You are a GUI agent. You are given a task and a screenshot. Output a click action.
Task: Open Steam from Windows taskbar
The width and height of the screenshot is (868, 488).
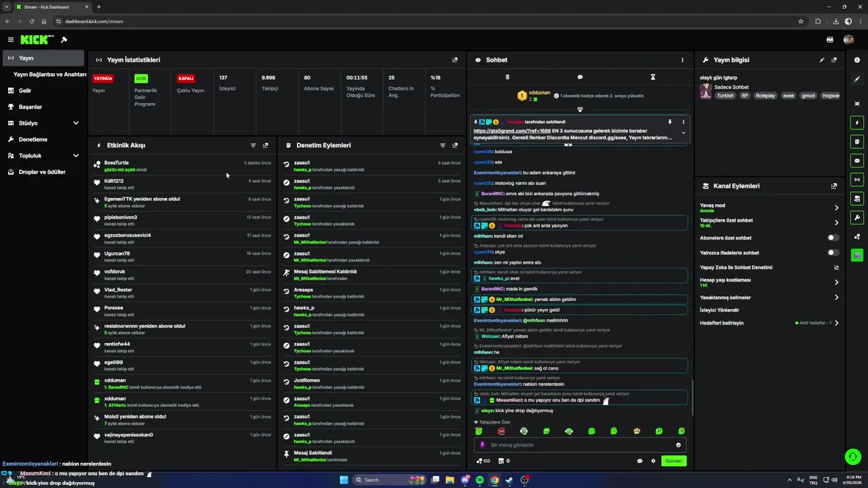tap(509, 480)
